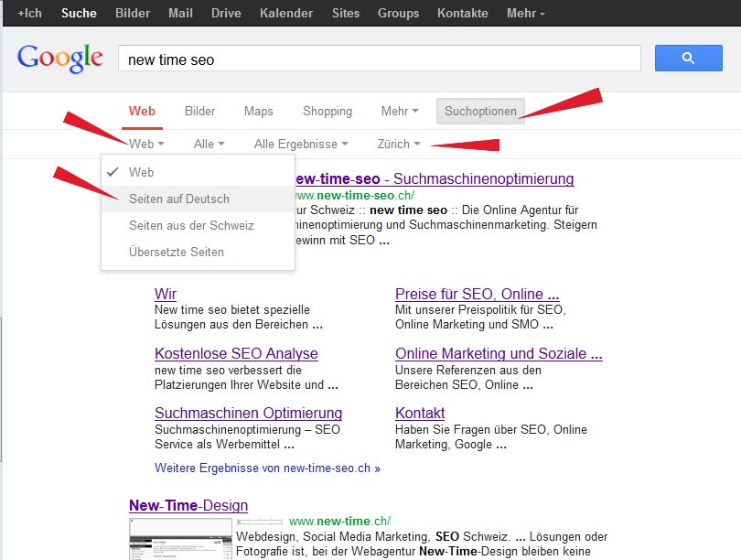Expand the Mehr dropdown beside Shopping
Screen dimensions: 741x560
pos(400,112)
